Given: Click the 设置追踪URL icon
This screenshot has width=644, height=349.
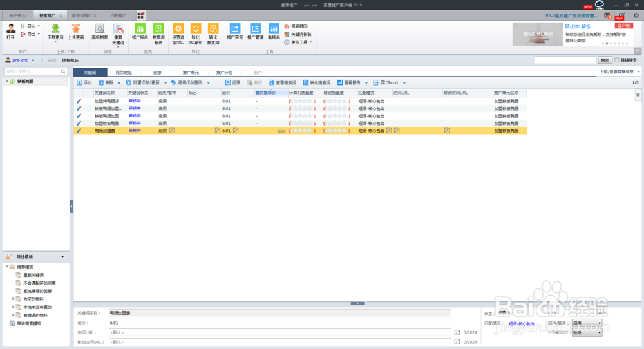Looking at the screenshot, I should 178,28.
